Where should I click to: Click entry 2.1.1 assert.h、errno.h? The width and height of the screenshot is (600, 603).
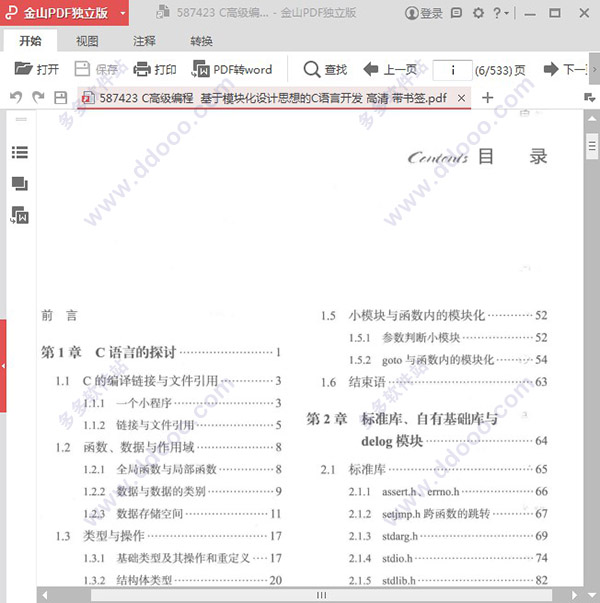tap(448, 491)
